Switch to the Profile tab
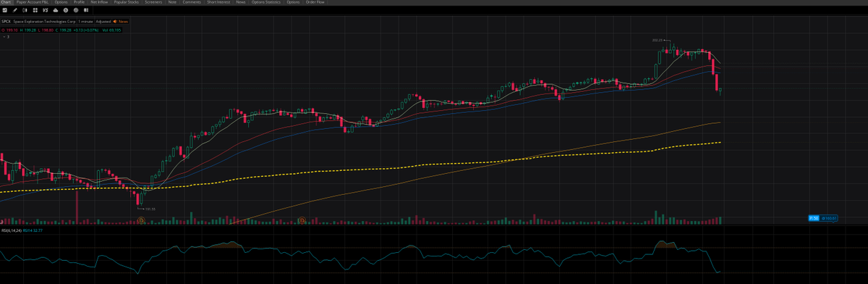The height and width of the screenshot is (284, 868). [79, 2]
